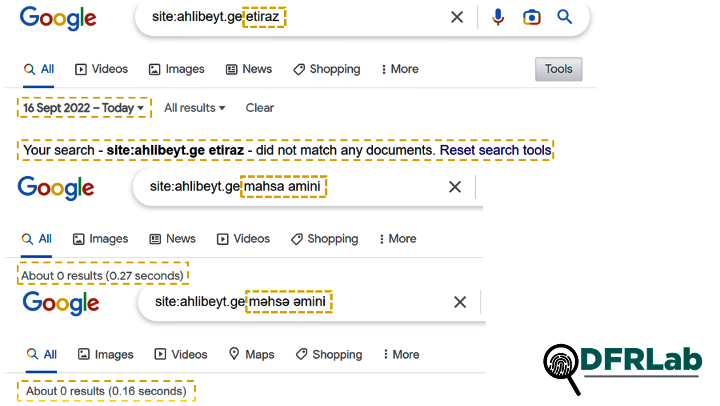
Task: Select Maps tab in bottom search
Action: click(x=251, y=354)
